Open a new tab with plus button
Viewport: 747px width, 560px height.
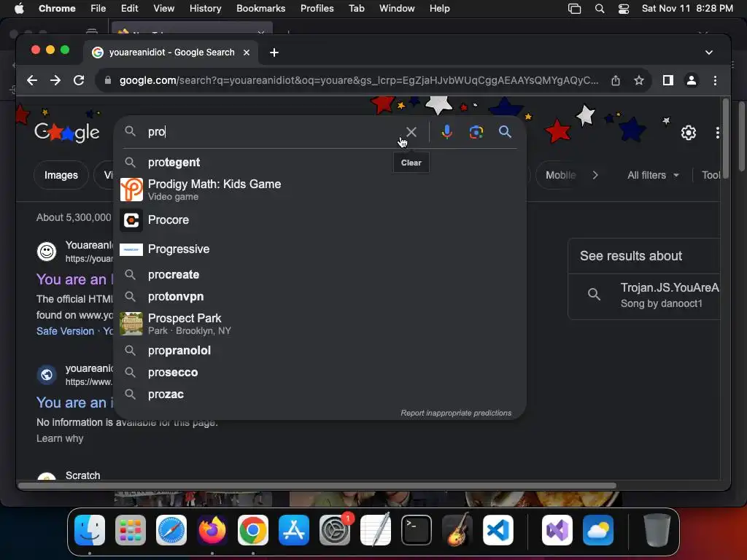(274, 52)
